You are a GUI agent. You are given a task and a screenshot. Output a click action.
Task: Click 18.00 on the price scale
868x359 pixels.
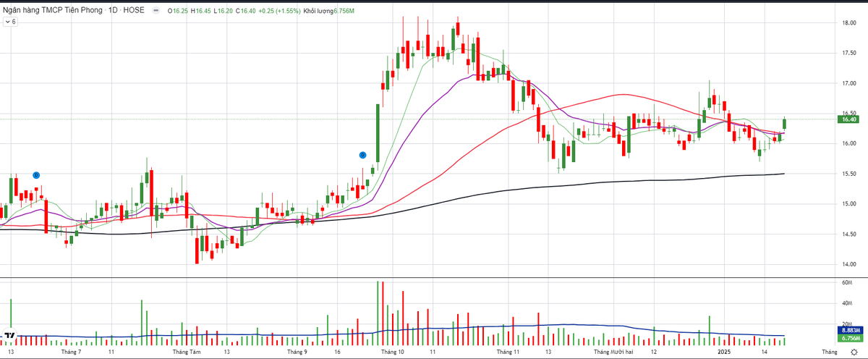click(x=848, y=23)
